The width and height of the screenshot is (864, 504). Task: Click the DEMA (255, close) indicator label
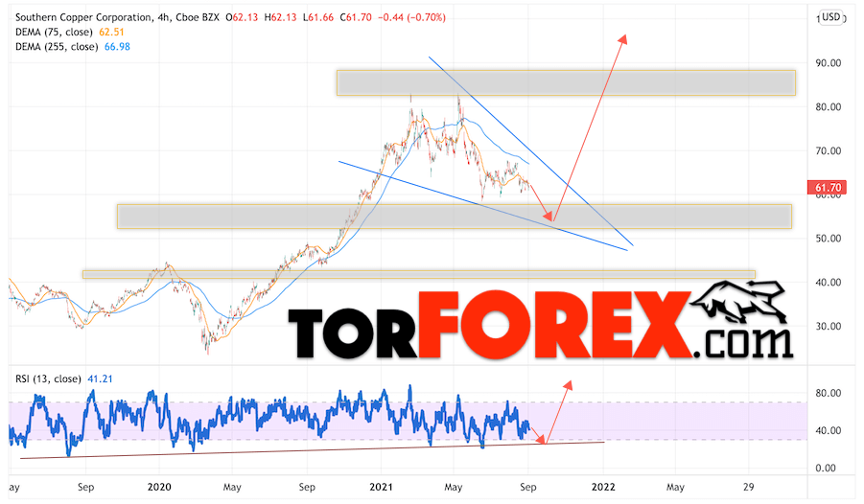tap(57, 47)
